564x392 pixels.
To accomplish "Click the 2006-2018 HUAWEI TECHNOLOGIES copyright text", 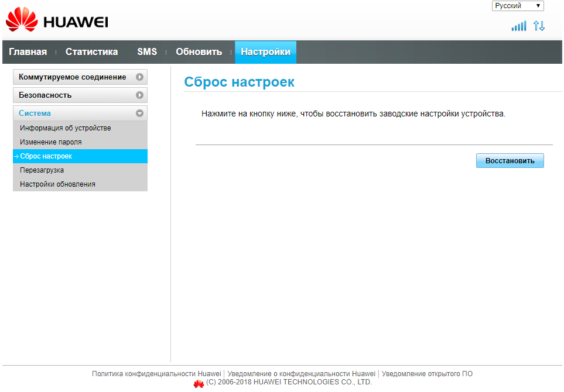I will pos(289,382).
